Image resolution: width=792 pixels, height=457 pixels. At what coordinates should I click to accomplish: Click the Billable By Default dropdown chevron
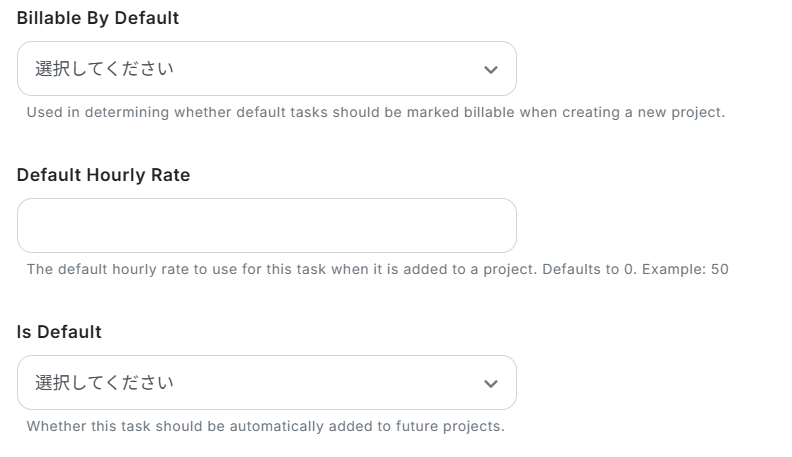[490, 69]
